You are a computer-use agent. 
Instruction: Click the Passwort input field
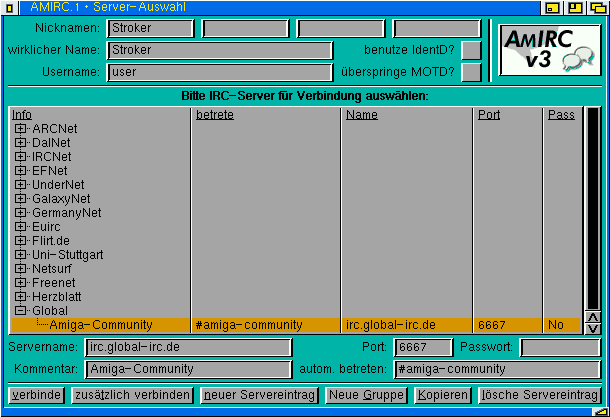(560, 347)
